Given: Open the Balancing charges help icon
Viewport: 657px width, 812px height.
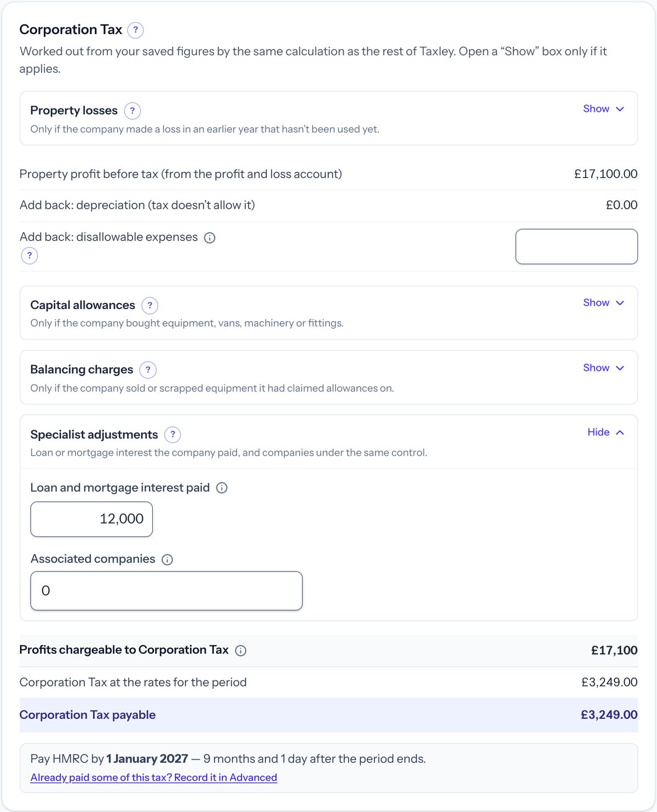Looking at the screenshot, I should point(148,370).
